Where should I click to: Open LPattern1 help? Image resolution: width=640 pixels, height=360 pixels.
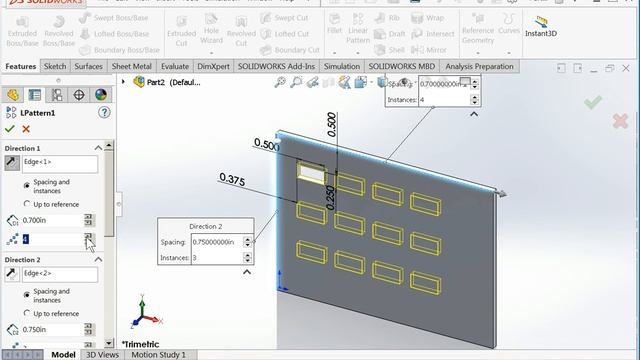click(104, 112)
